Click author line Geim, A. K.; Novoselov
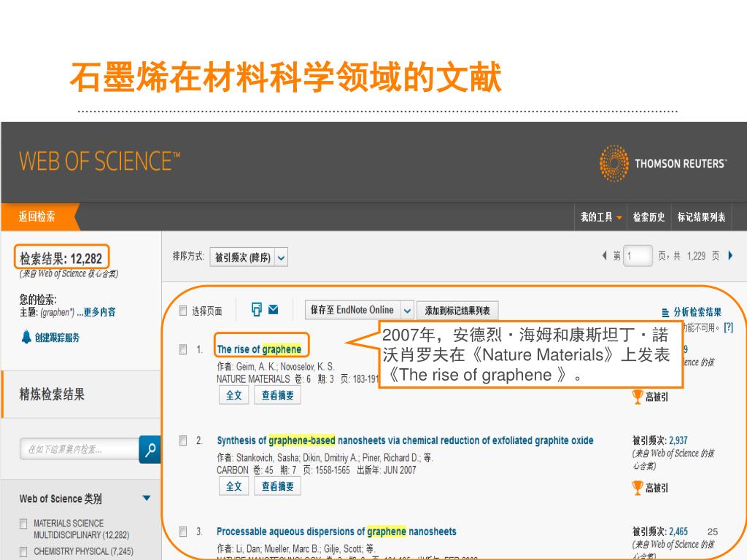This screenshot has height=560, width=747. click(x=275, y=366)
